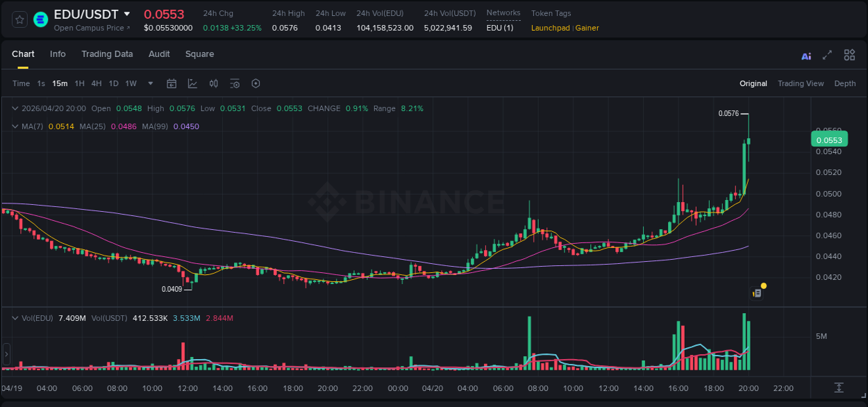Open the EDU/USDT pair dropdown

coord(127,13)
